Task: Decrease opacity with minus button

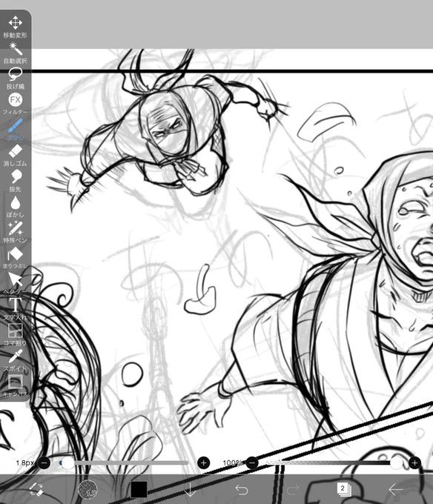Action: coord(252,462)
